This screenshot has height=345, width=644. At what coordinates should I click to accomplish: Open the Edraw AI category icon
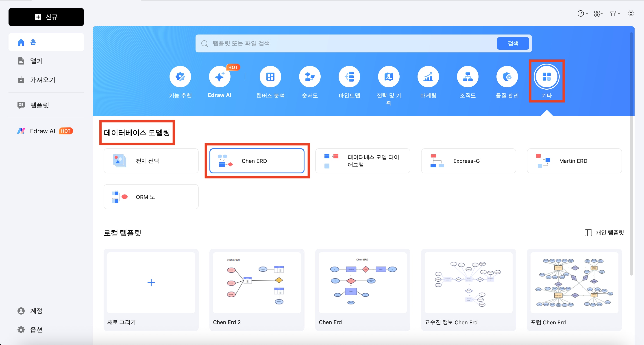click(x=220, y=77)
